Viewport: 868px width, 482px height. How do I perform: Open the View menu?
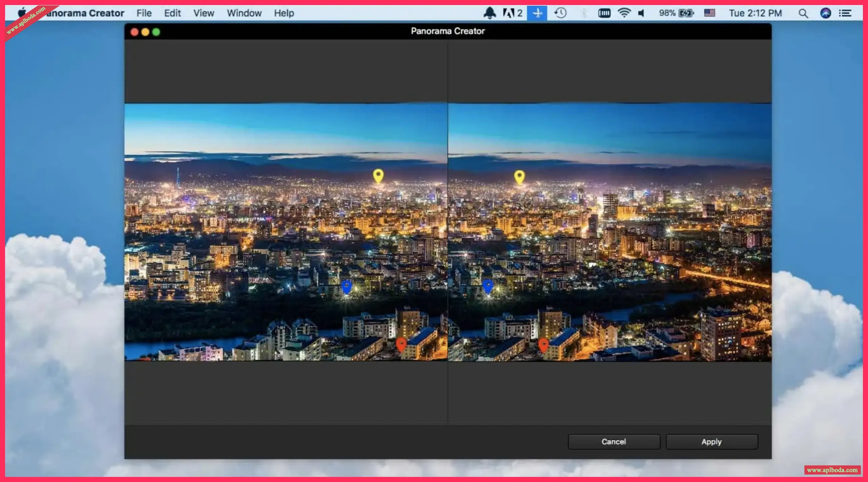204,13
